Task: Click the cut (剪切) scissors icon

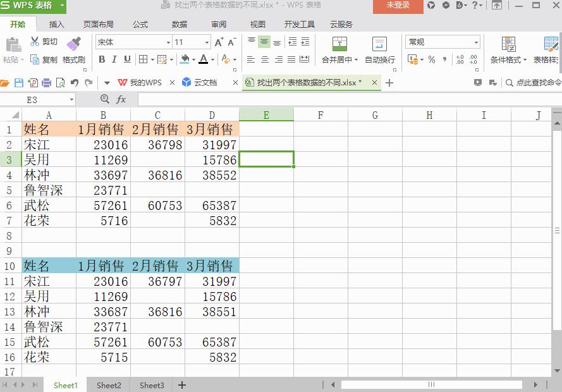Action: 35,40
